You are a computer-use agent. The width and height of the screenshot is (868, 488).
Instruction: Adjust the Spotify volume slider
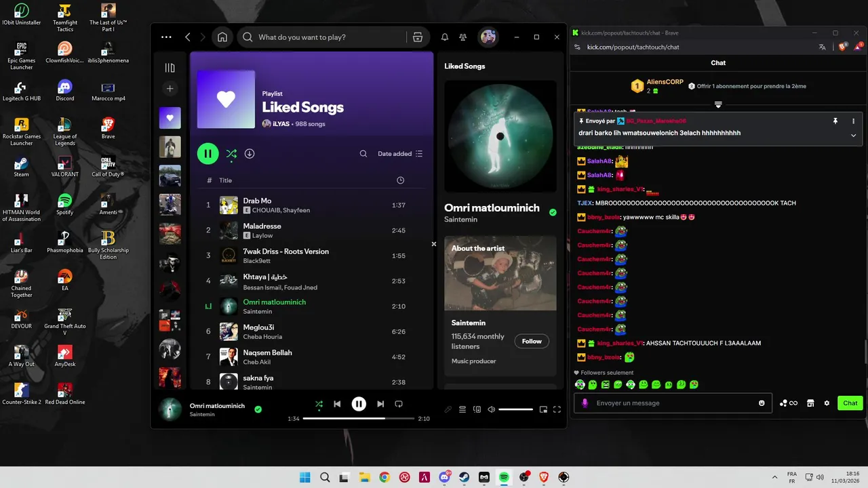click(515, 409)
